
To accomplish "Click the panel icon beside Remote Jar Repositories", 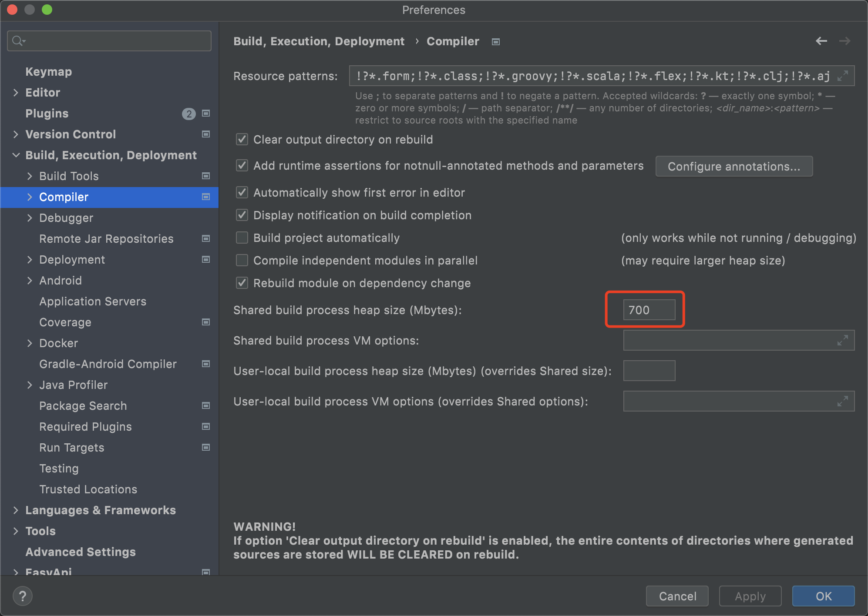I will pyautogui.click(x=205, y=238).
